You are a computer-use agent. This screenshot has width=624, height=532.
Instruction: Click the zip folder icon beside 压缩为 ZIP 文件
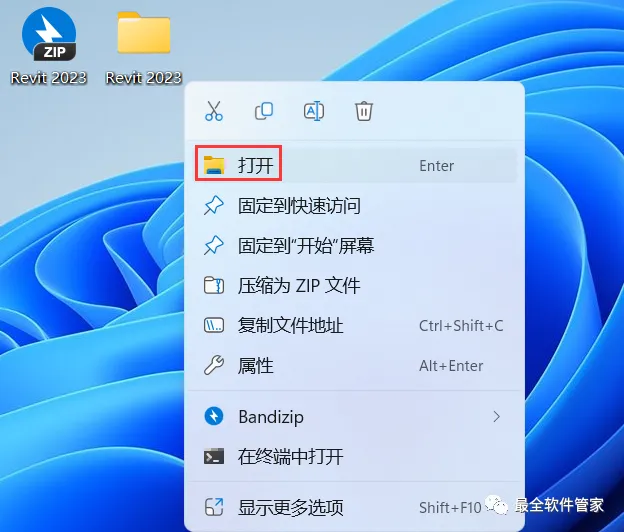click(x=214, y=286)
